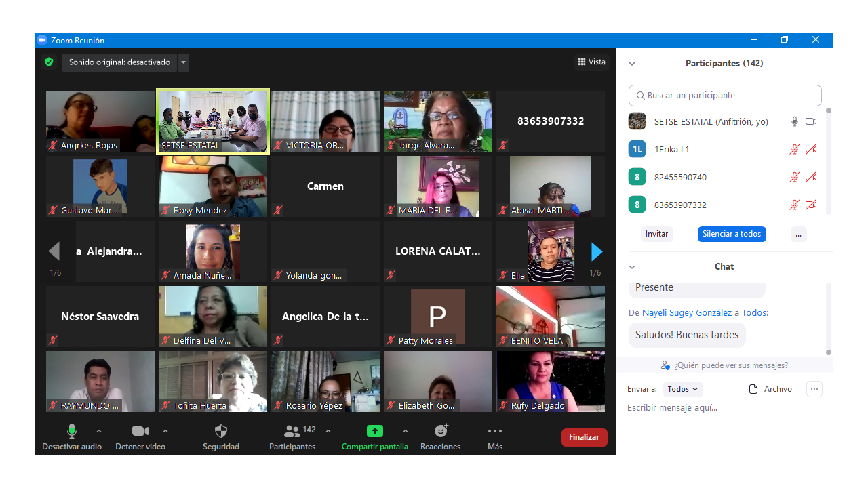The width and height of the screenshot is (868, 488).
Task: Open the Más three-dot menu
Action: (495, 437)
